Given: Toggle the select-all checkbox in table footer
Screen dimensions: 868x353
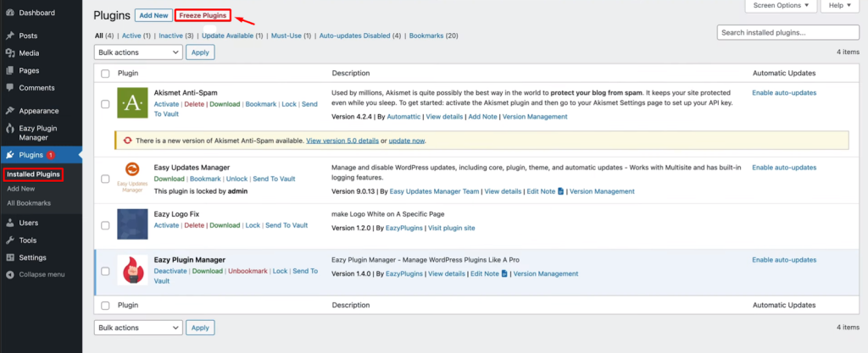Looking at the screenshot, I should (x=105, y=306).
